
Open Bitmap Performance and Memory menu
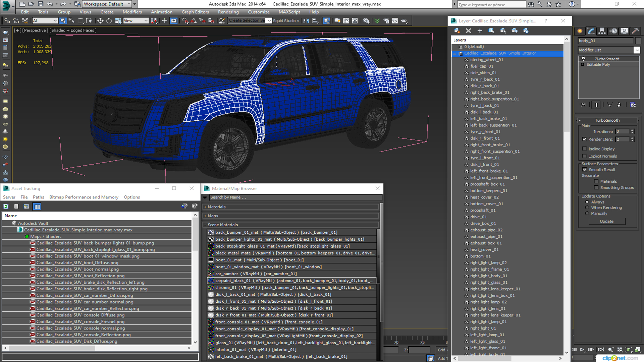(x=84, y=197)
